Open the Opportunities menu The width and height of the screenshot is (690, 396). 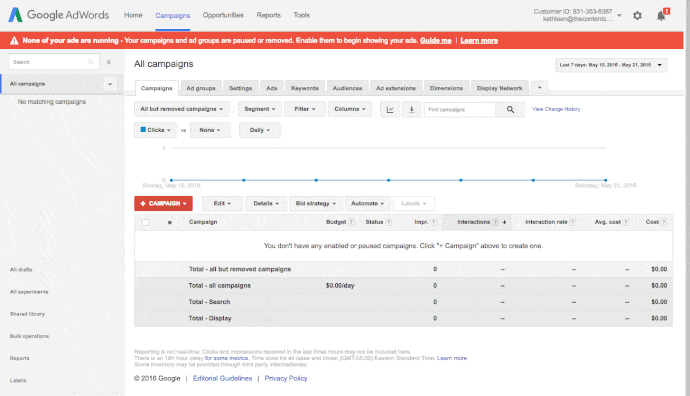[223, 15]
